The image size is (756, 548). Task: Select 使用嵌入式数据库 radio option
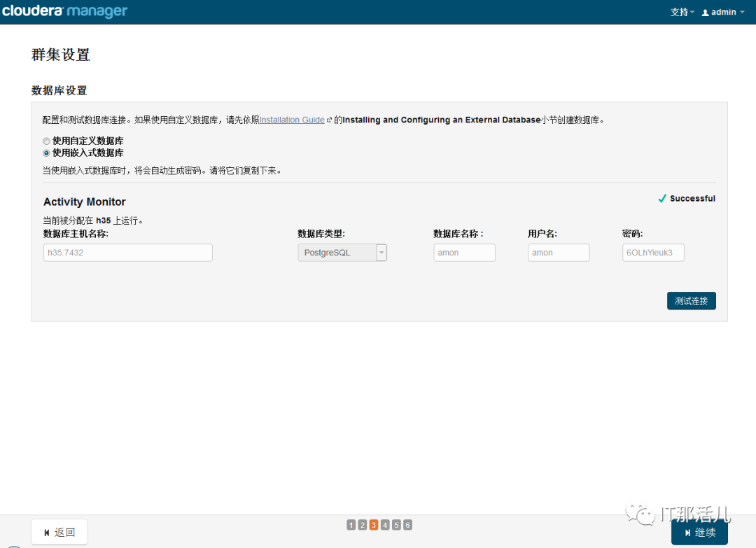click(46, 153)
